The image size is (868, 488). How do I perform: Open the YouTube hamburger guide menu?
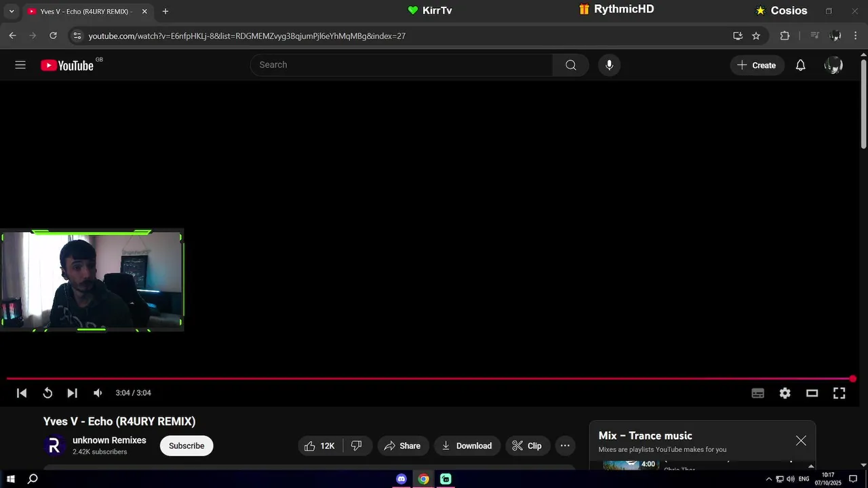coord(20,65)
